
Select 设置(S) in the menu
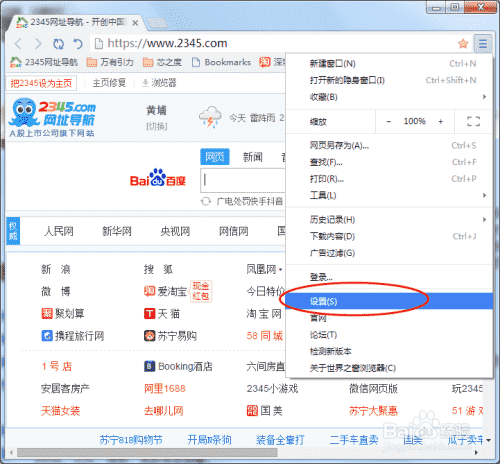tap(389, 301)
